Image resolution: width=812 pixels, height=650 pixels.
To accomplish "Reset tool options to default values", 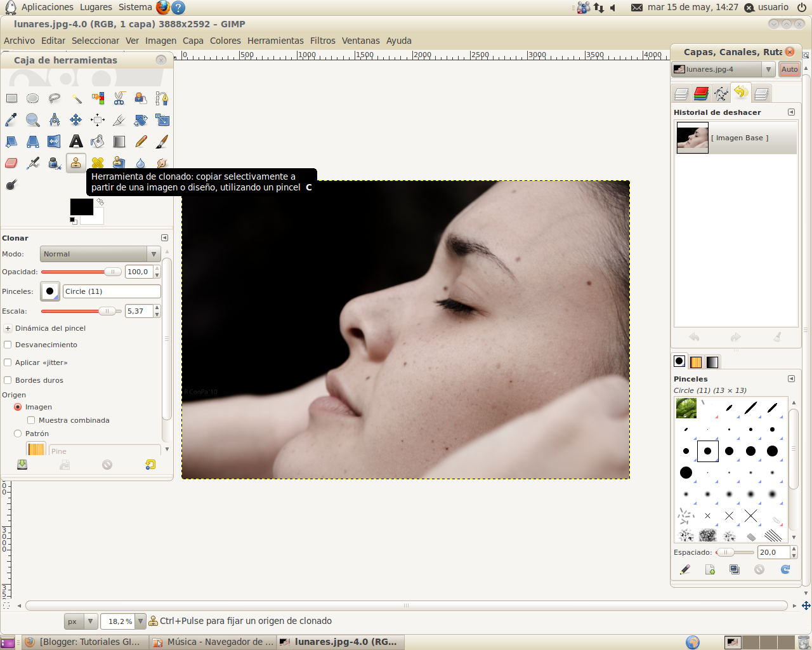I will pos(150,465).
